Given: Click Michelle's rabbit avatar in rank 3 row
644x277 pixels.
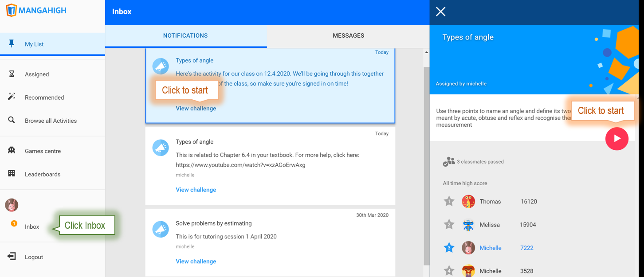Looking at the screenshot, I should point(468,248).
